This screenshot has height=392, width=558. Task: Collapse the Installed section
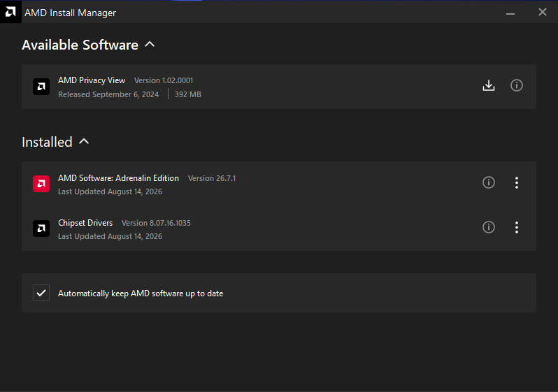84,142
